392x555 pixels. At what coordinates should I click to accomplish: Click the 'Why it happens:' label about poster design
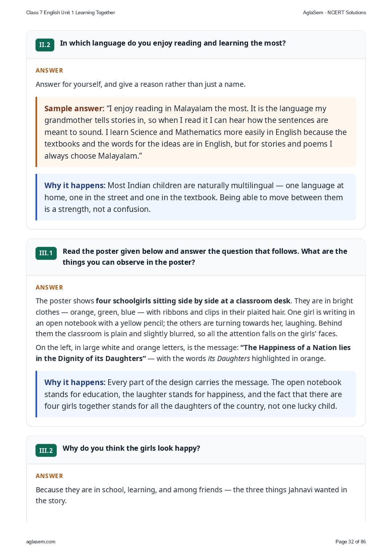75,383
